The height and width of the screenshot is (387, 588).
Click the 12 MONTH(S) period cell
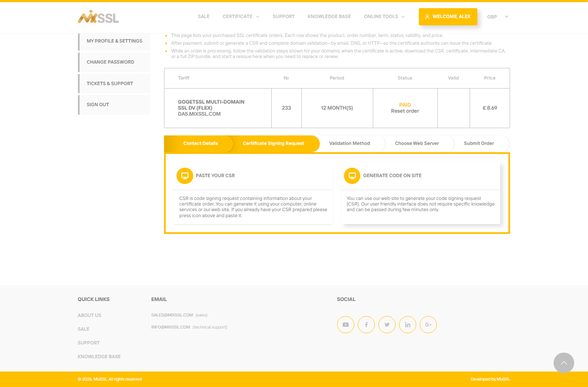337,108
